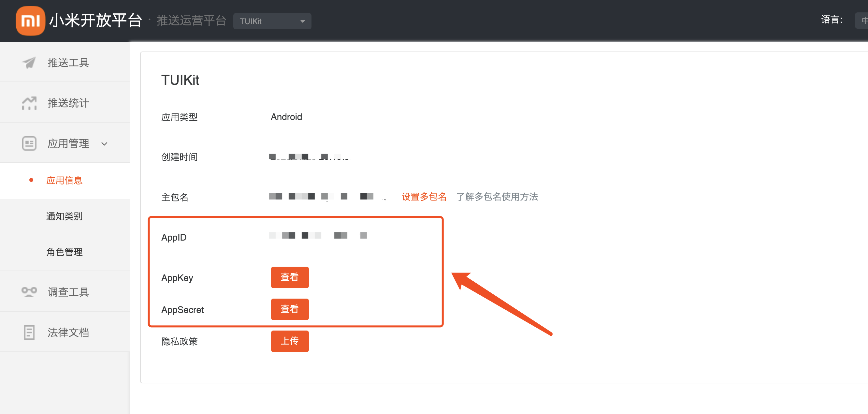
Task: Click the 隐私政策 label
Action: [179, 342]
